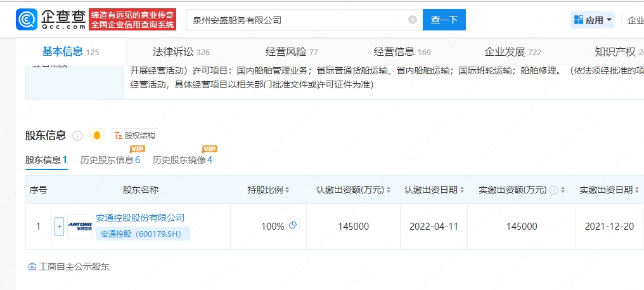Image resolution: width=644 pixels, height=290 pixels.
Task: Click the 股东名称 column header
Action: [141, 190]
